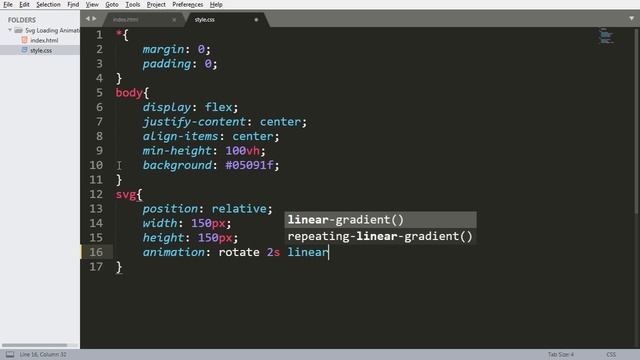Click the background property on line 10
The width and height of the screenshot is (640, 360).
click(x=177, y=165)
